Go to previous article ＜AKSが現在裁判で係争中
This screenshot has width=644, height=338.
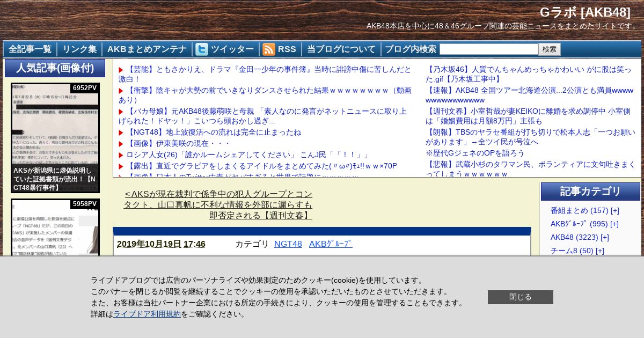coord(218,204)
